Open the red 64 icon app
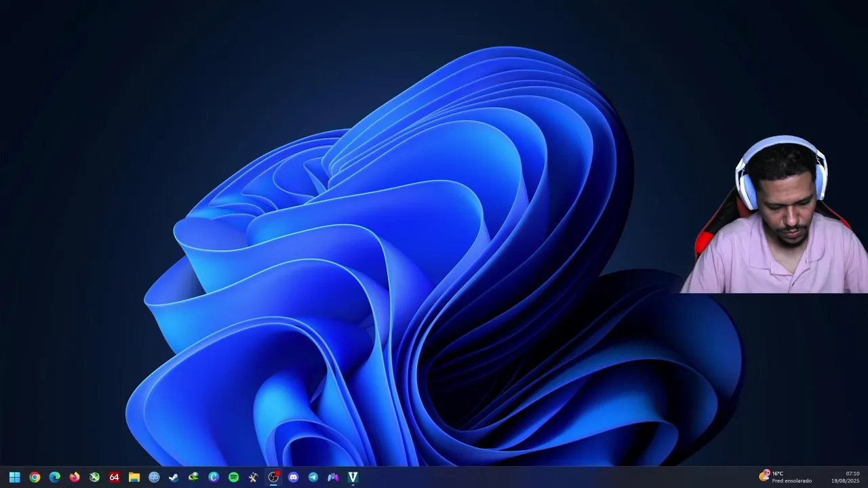868x488 pixels. click(x=114, y=477)
